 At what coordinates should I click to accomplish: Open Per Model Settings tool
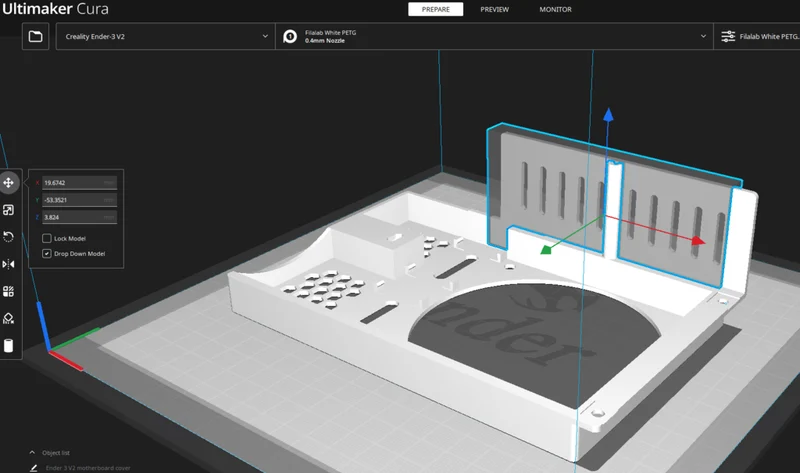point(9,291)
